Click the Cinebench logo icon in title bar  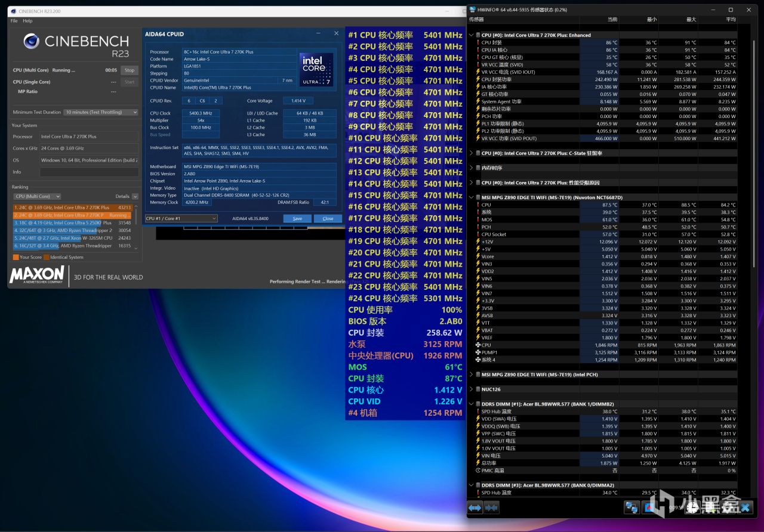(14, 11)
